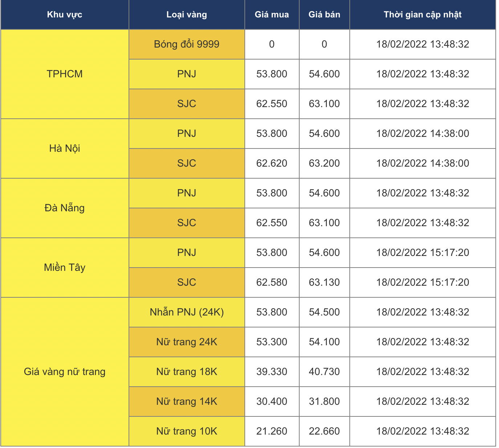Click buy price 62.620 for Hà Nội SJC

pyautogui.click(x=272, y=163)
